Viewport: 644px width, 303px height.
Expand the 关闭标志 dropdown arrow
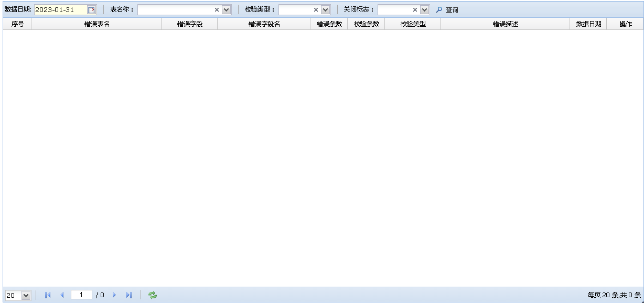click(x=424, y=9)
